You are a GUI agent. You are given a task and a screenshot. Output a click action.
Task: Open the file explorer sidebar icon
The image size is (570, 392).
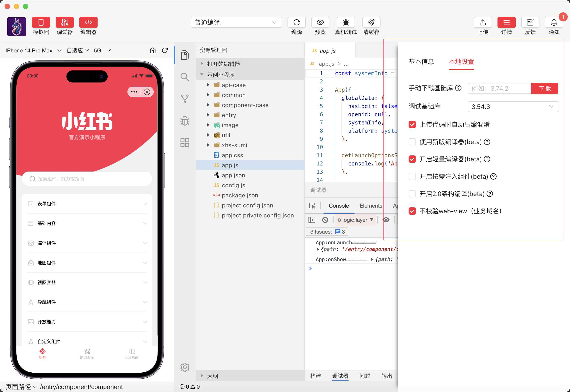pyautogui.click(x=185, y=55)
